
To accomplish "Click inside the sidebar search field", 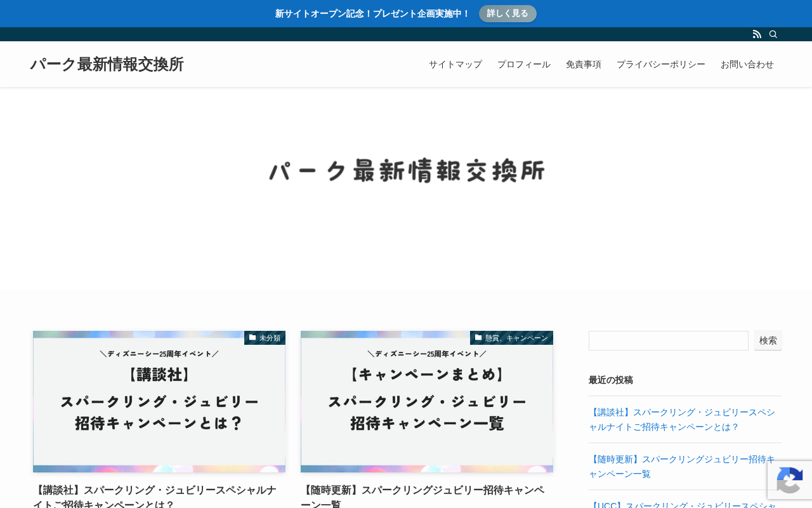I will click(669, 340).
